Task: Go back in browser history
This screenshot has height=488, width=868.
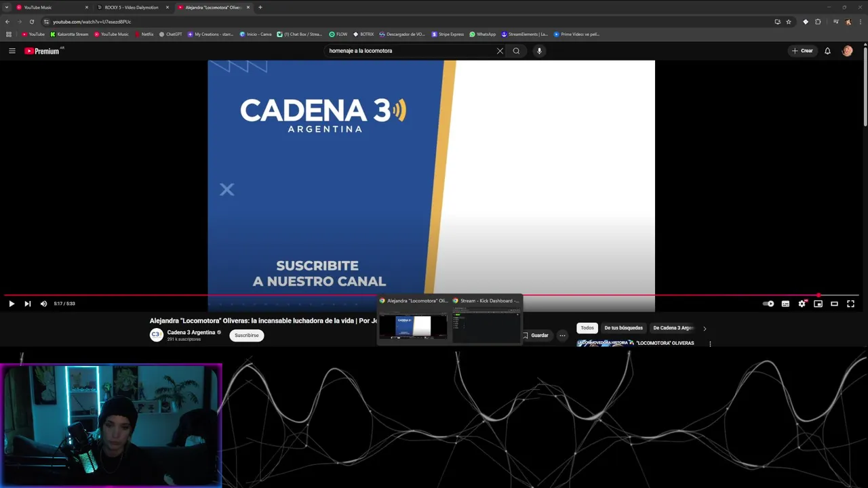Action: pyautogui.click(x=7, y=22)
